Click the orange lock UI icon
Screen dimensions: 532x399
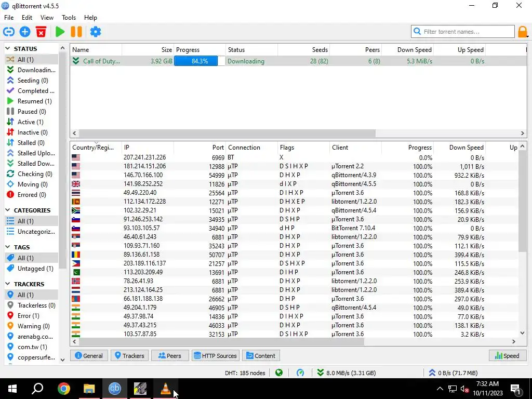(522, 32)
